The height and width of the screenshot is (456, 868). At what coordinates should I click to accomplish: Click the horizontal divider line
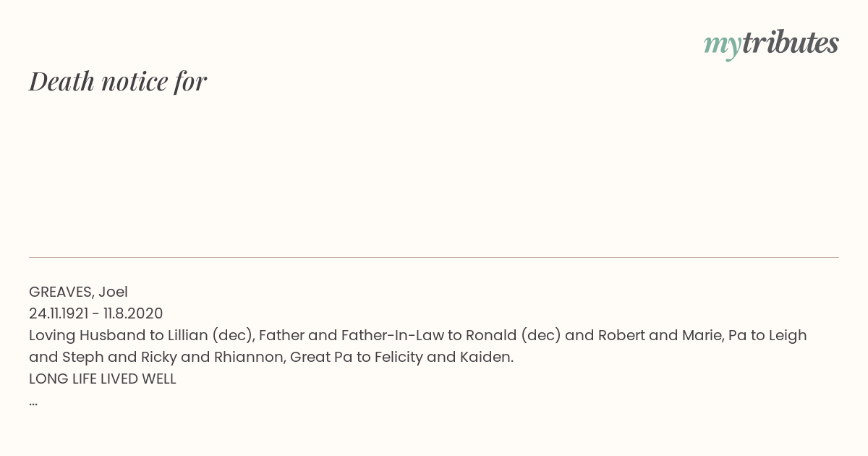434,257
